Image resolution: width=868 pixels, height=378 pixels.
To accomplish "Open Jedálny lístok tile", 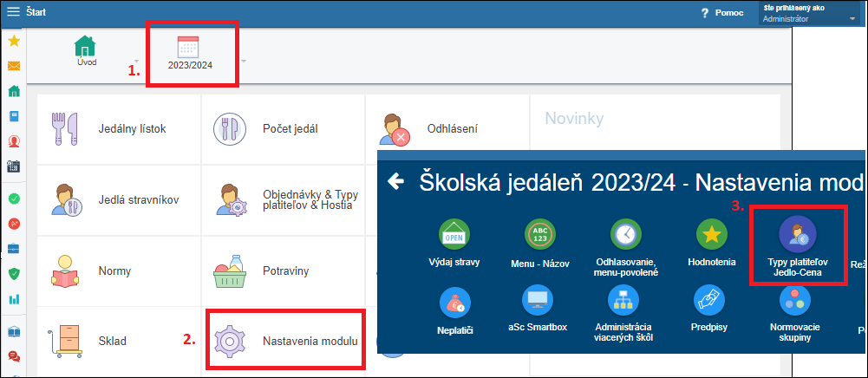I will click(x=119, y=129).
